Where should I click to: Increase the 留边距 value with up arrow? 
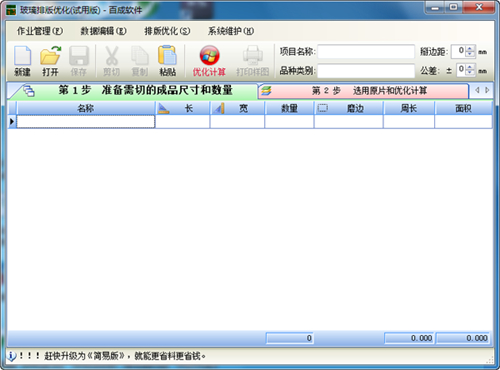pos(470,49)
